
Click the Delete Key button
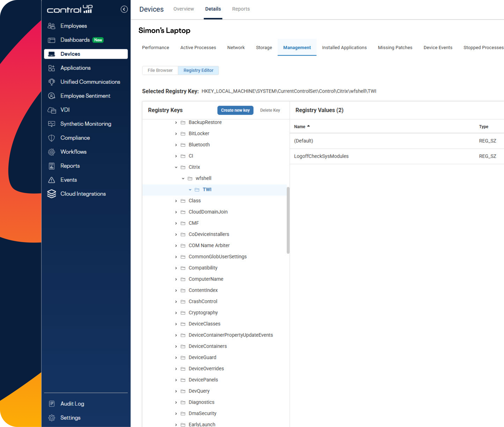click(x=270, y=110)
